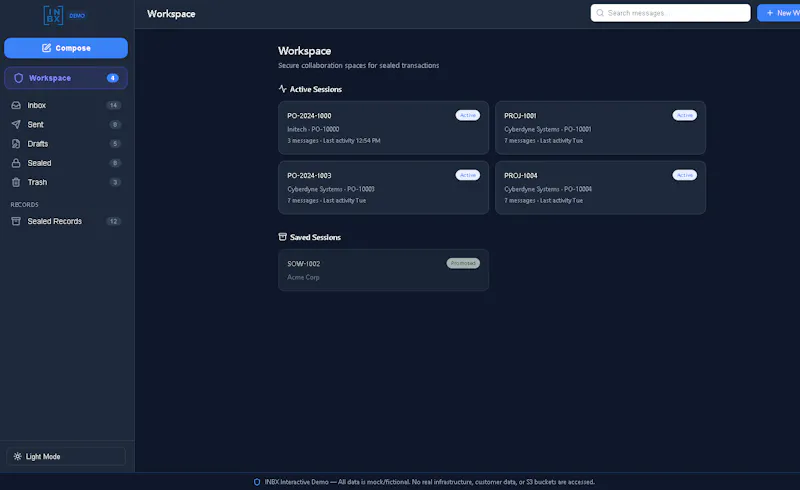
Task: Open the Inbox folder
Action: click(x=66, y=105)
